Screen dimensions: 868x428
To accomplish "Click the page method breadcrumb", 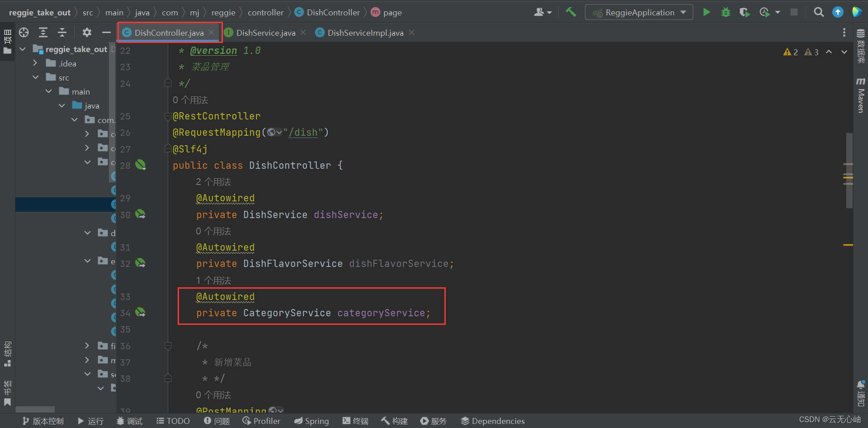I will point(387,12).
